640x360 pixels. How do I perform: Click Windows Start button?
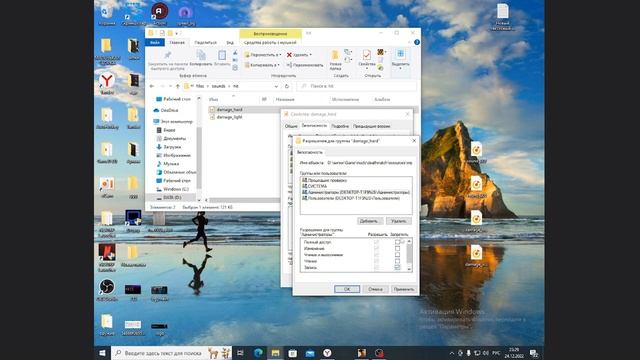(102, 353)
